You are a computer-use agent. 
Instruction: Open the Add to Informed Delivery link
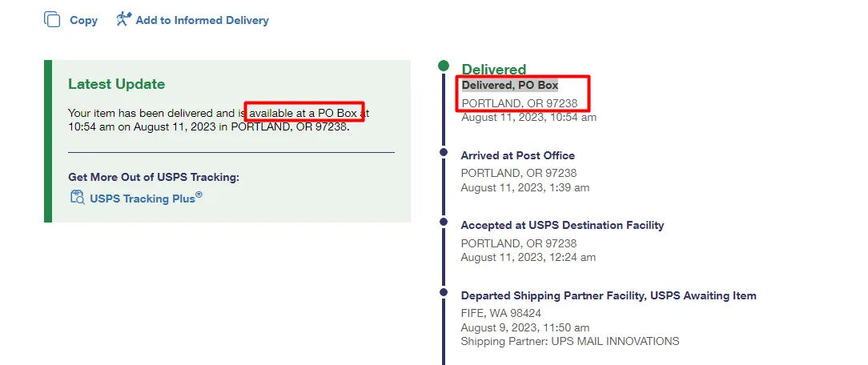coord(202,20)
